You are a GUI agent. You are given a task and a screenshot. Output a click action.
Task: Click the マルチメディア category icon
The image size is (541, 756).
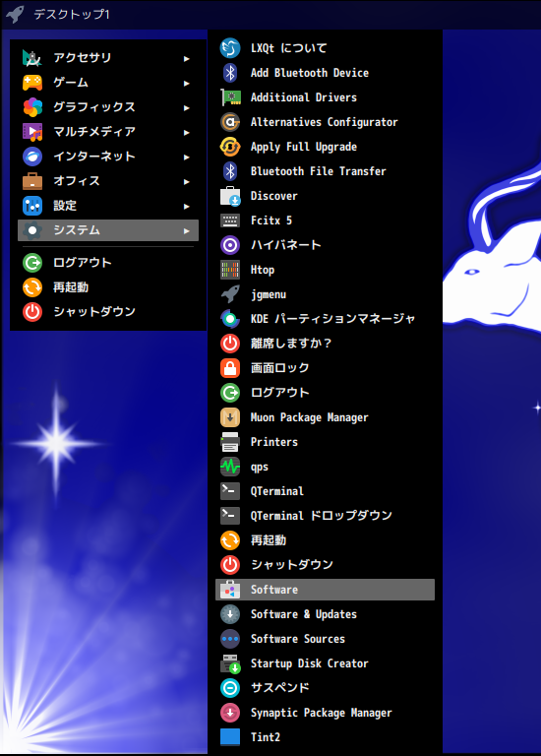tap(32, 132)
